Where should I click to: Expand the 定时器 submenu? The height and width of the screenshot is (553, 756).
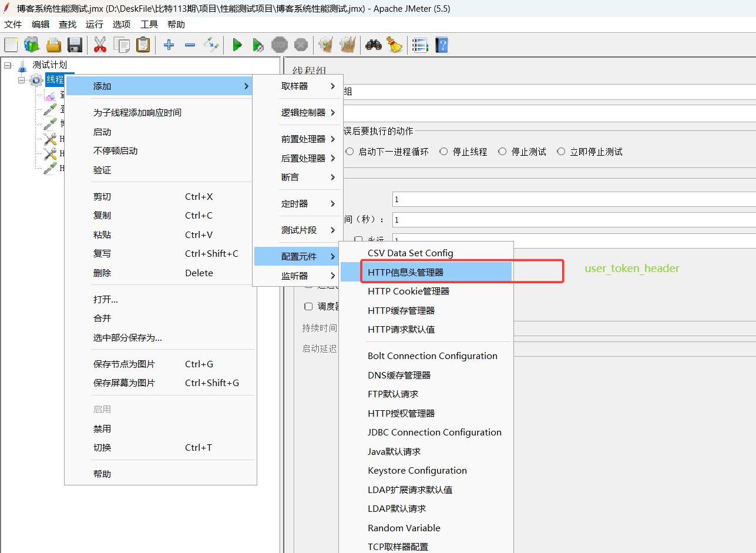tap(298, 203)
